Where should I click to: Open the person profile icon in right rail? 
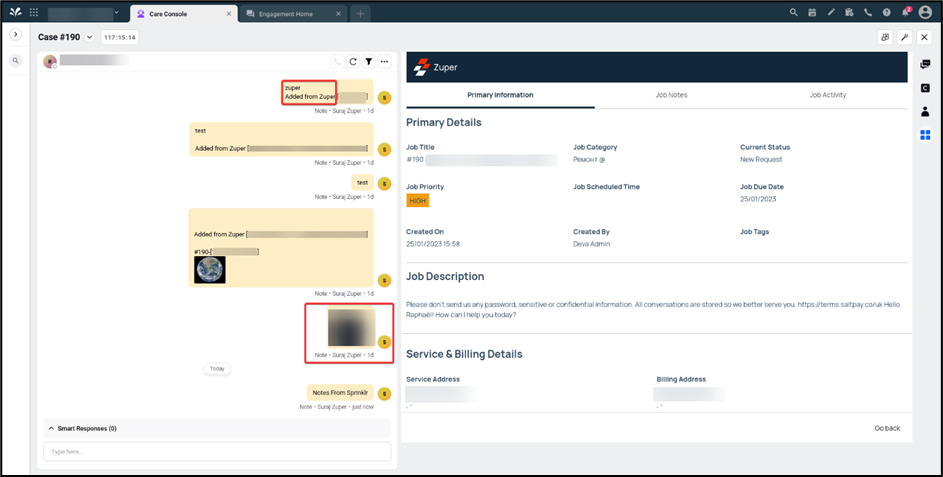tap(925, 111)
